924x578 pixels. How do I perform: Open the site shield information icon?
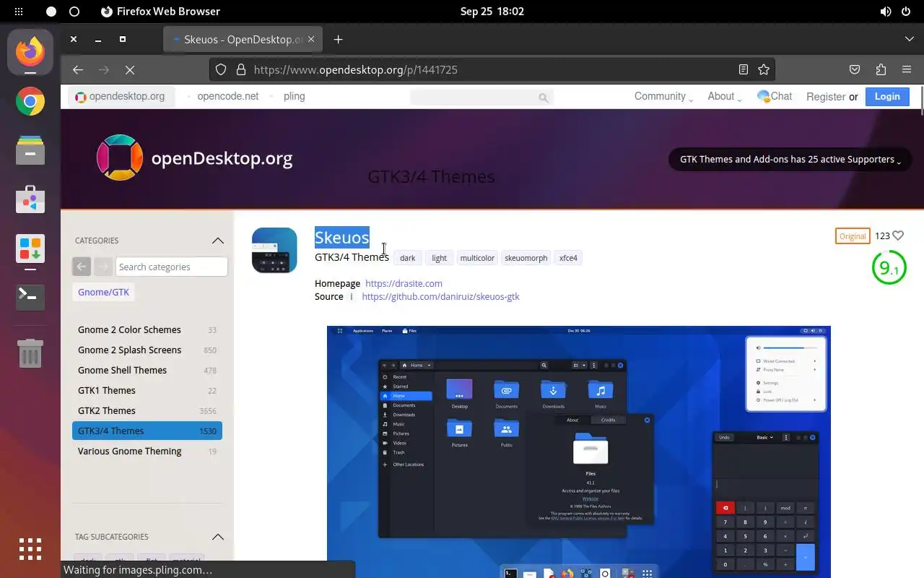[x=222, y=69]
